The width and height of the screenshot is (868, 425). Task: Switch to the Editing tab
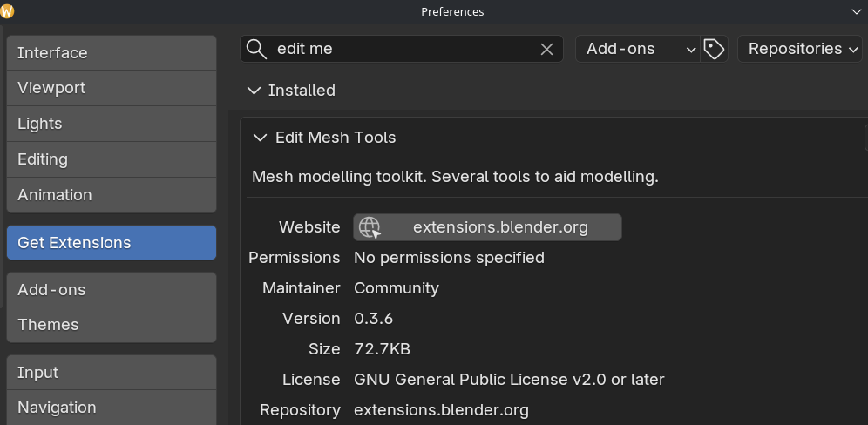pos(112,159)
